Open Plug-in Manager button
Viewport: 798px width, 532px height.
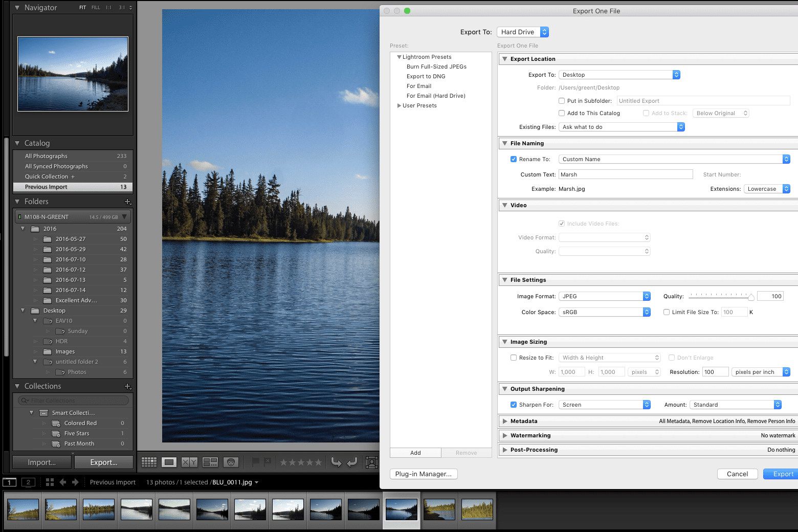click(x=424, y=474)
